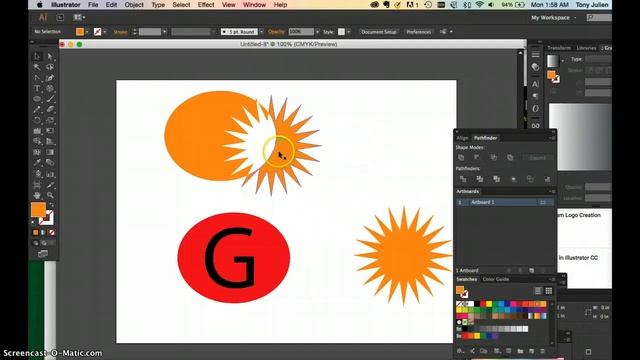The image size is (640, 360).
Task: Click the New Color Group folder icon
Action: pyautogui.click(x=520, y=351)
